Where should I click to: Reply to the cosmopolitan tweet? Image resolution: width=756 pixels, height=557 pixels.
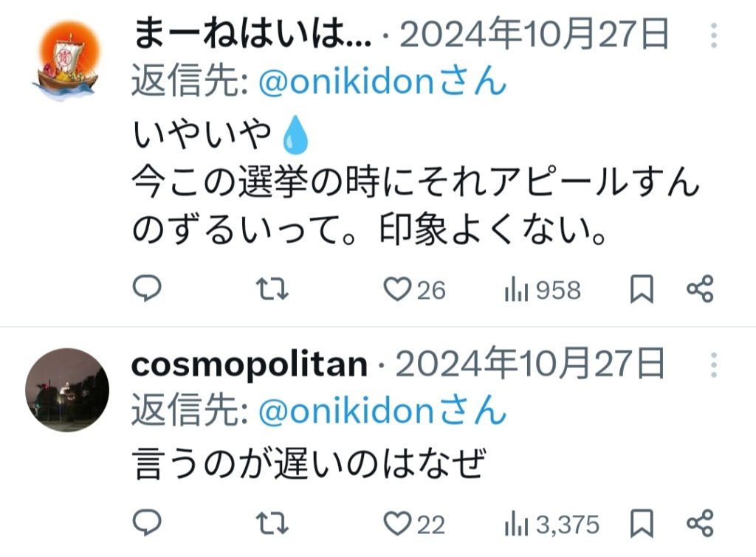point(147,523)
